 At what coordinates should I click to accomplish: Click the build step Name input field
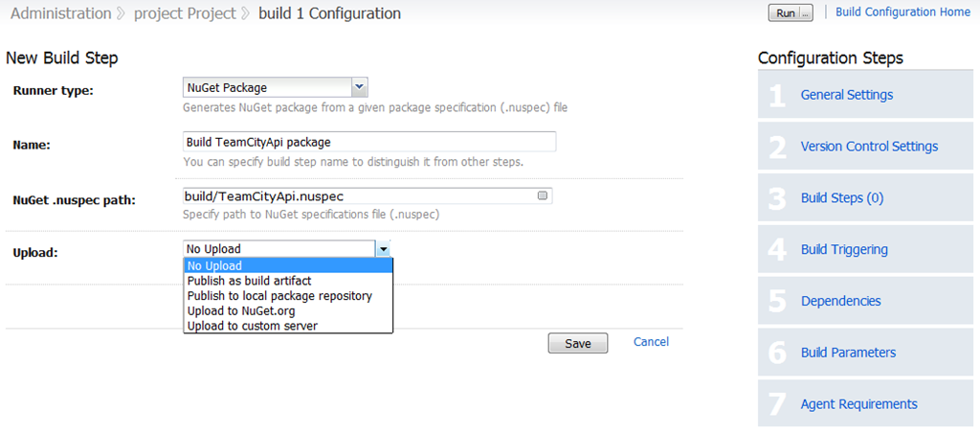click(369, 142)
